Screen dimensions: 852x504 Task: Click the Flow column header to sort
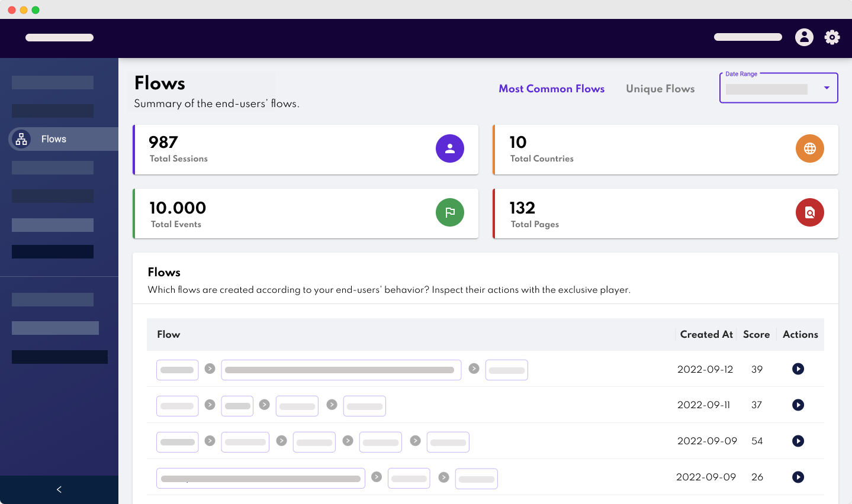point(168,334)
